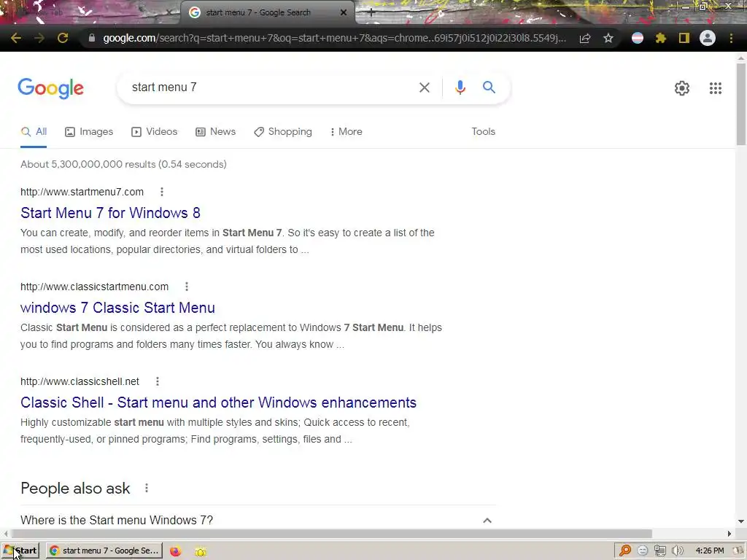This screenshot has height=560, width=747.
Task: Click inside the 'start menu 7' search field
Action: [267, 87]
